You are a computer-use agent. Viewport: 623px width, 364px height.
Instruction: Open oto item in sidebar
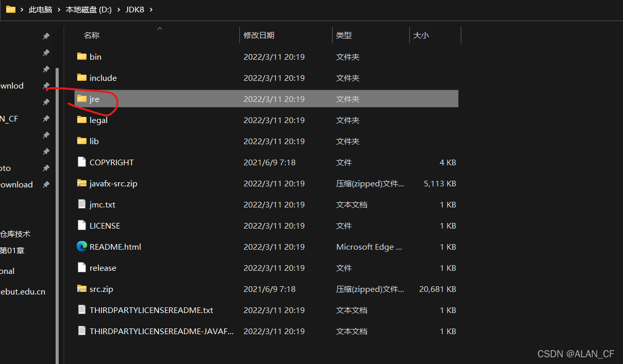click(6, 168)
